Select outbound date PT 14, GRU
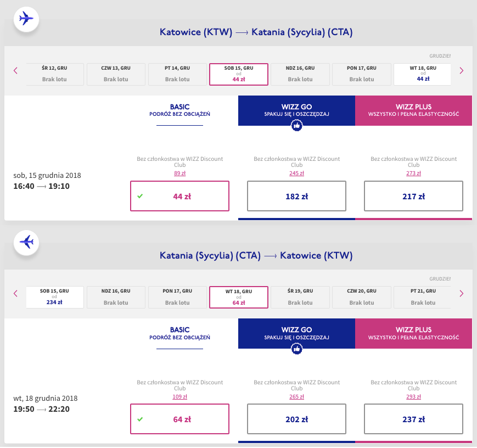This screenshot has width=477, height=448. (x=177, y=74)
